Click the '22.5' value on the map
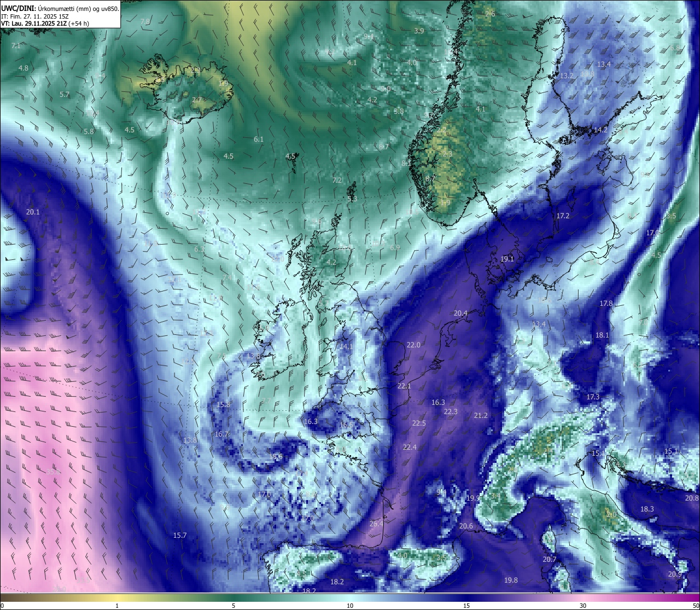Image resolution: width=700 pixels, height=610 pixels. 419,423
